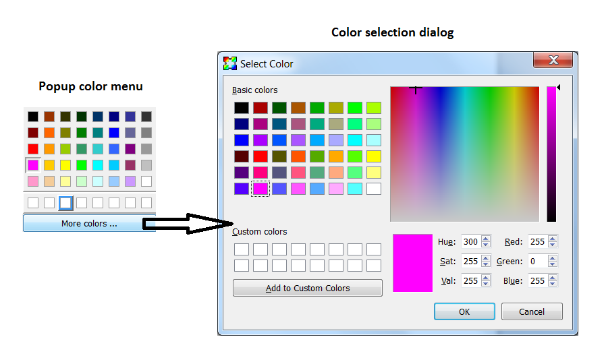Select dark gray swatch ending popup first row
Viewport: 606px width, 364px height.
(146, 117)
